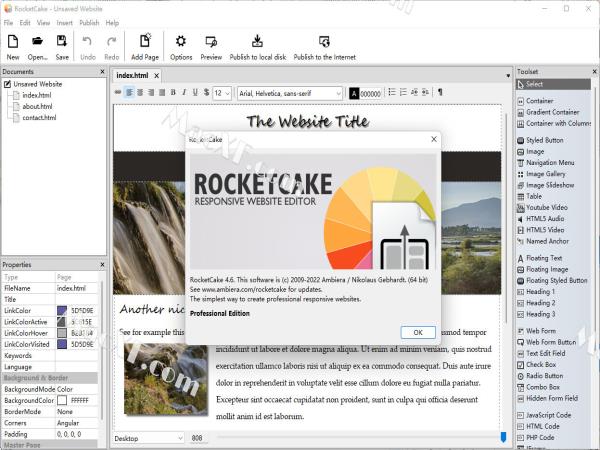Pick Image Gallery in the Toolset
The width and height of the screenshot is (600, 450).
[541, 174]
